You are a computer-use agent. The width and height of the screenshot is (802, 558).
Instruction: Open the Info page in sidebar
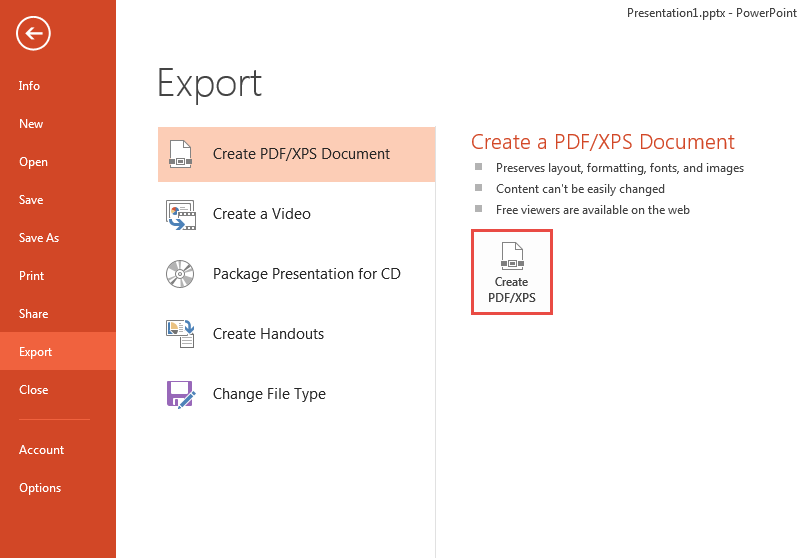coord(30,86)
